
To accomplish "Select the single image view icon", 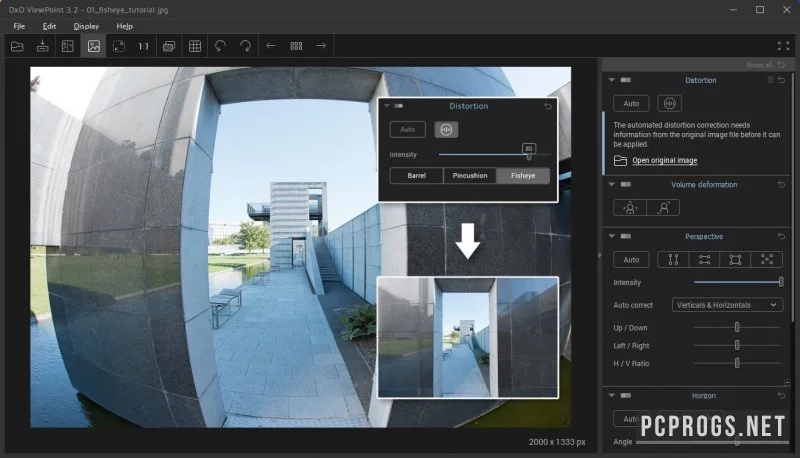I will coord(93,46).
